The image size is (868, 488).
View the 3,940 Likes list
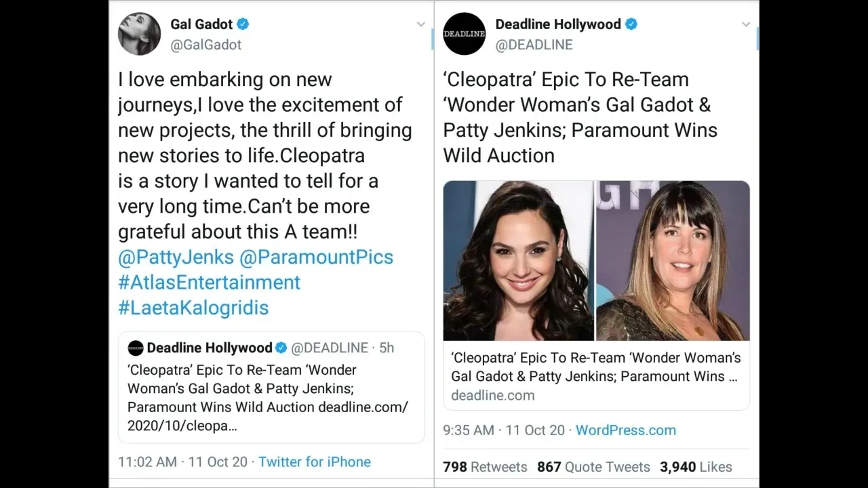[696, 467]
